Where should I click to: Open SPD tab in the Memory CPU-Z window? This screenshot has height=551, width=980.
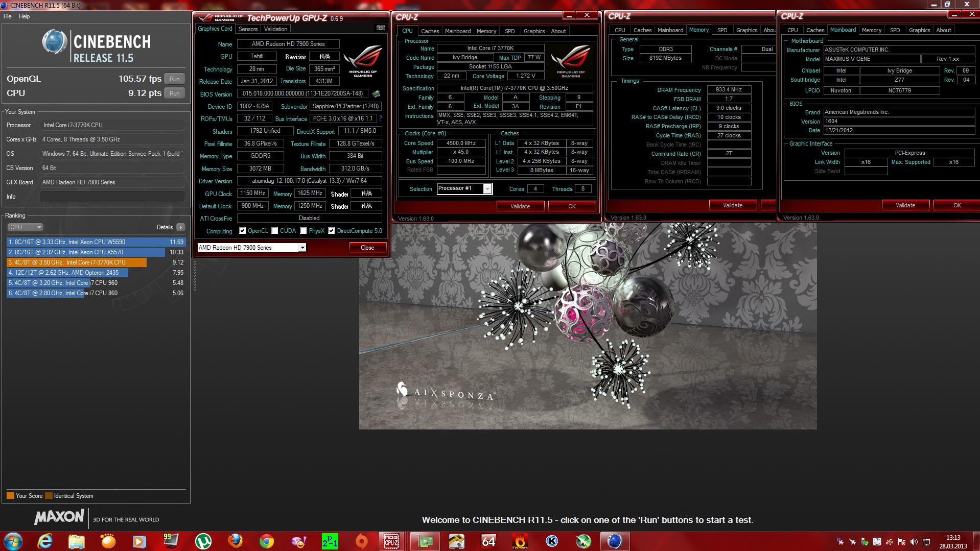tap(722, 30)
